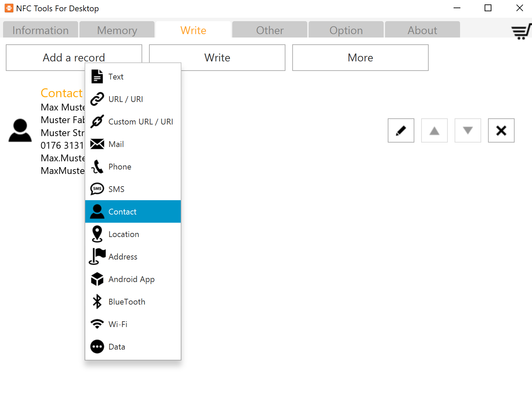
Task: Choose Location from the record list
Action: (x=123, y=234)
